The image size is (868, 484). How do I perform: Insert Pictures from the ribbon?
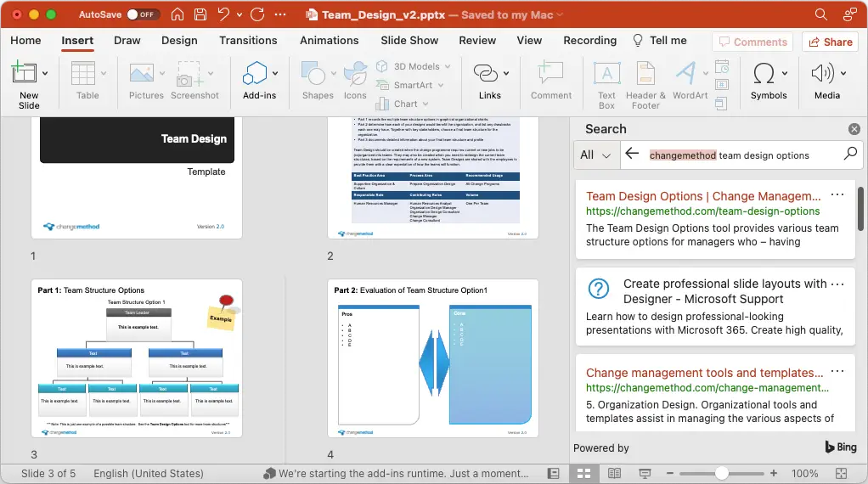[146, 81]
